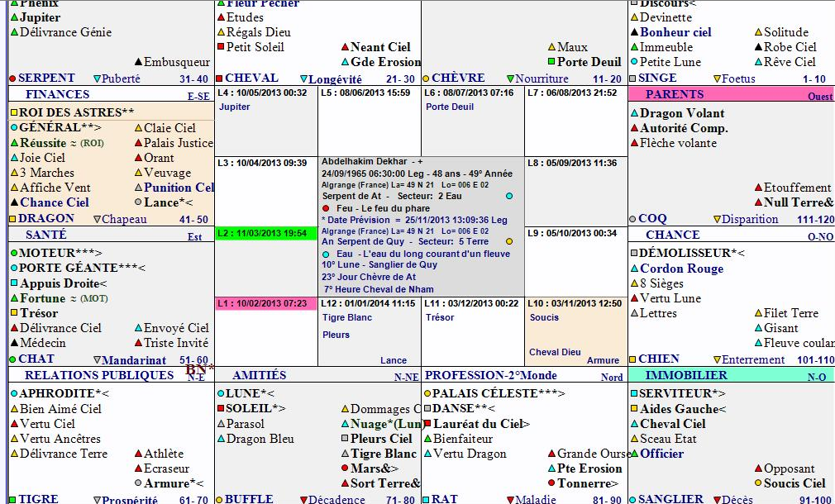
Task: Click the red circle next to Feu
Action: pyautogui.click(x=327, y=209)
